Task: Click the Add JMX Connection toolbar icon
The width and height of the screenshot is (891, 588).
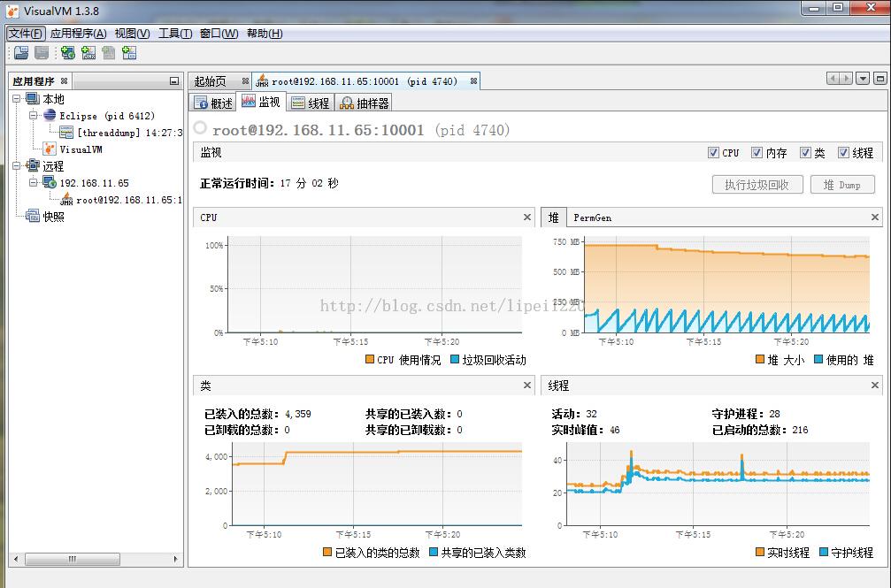Action: click(88, 53)
